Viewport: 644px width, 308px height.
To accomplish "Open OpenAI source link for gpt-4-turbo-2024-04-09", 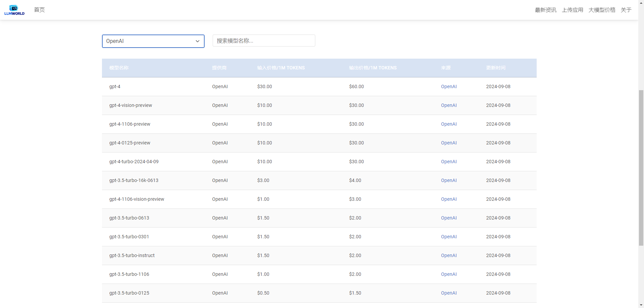I will 449,162.
